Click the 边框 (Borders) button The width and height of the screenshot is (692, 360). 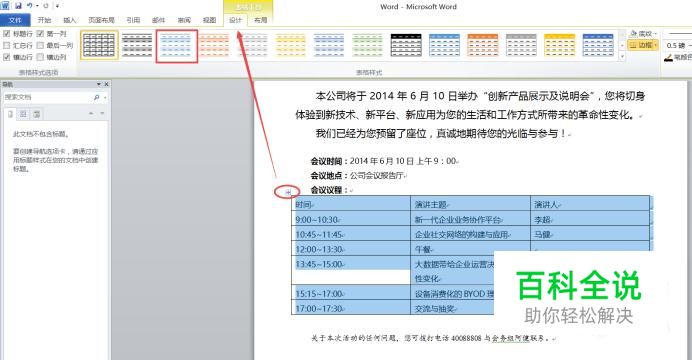coord(640,45)
